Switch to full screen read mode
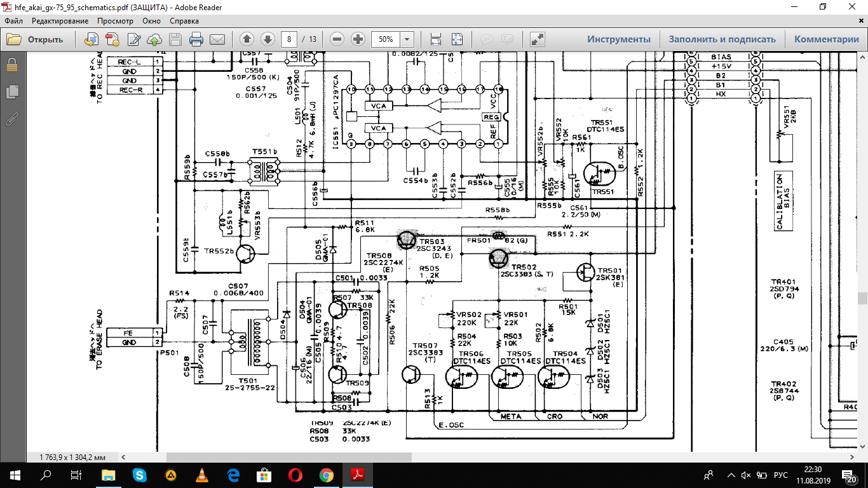The width and height of the screenshot is (868, 488). pyautogui.click(x=537, y=39)
